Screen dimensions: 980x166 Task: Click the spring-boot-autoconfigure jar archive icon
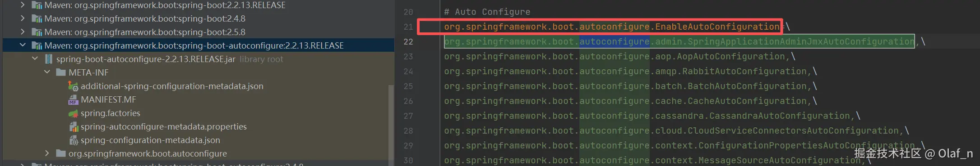coord(49,59)
